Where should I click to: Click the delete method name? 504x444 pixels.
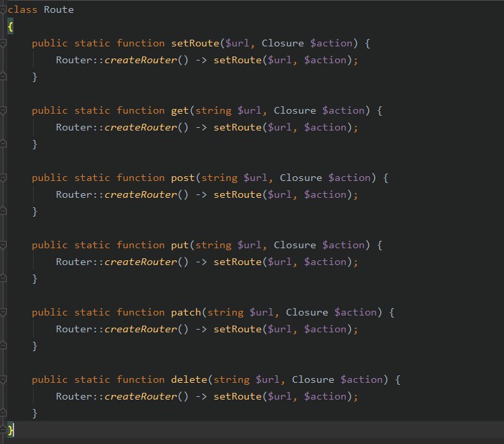(189, 379)
